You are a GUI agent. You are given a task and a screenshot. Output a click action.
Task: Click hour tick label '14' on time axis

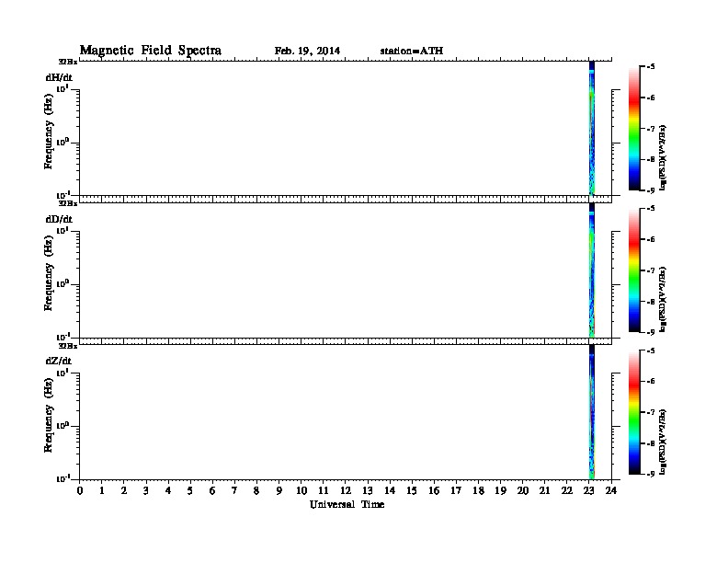point(390,490)
